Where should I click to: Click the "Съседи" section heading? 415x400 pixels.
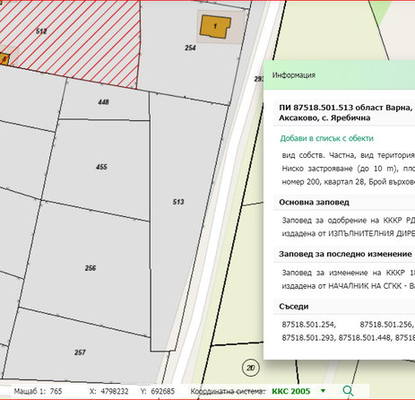coord(294,306)
